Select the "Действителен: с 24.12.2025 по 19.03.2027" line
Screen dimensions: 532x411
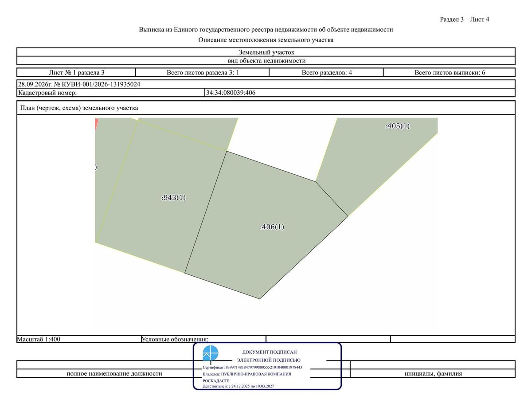coord(238,387)
